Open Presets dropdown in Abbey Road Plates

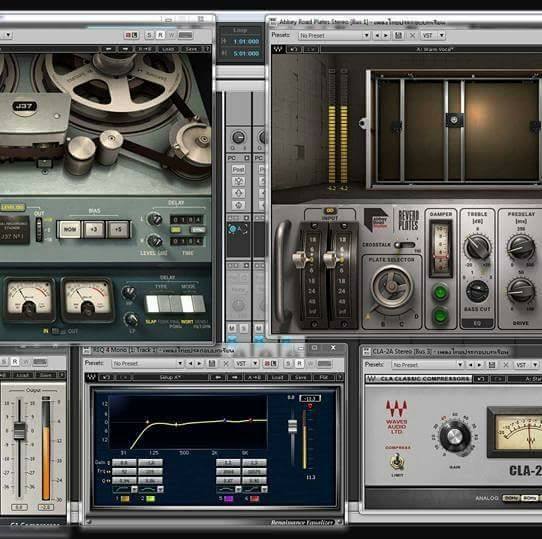pos(335,35)
